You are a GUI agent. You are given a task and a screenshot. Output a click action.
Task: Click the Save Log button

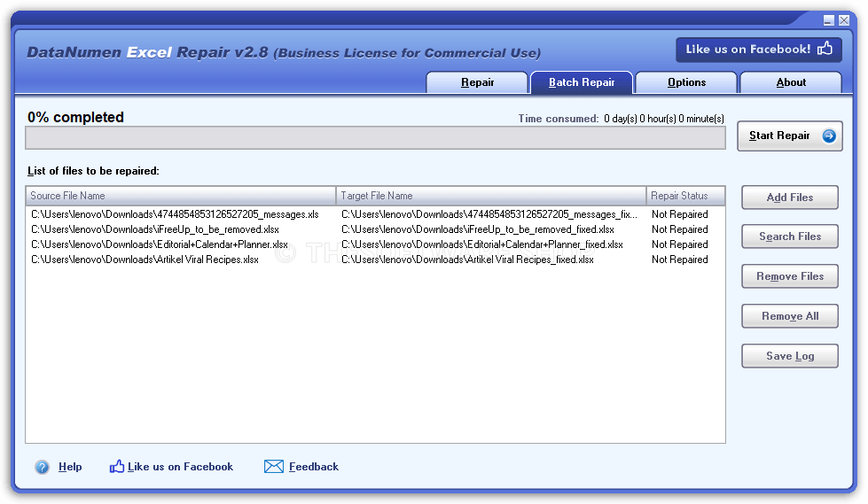790,356
